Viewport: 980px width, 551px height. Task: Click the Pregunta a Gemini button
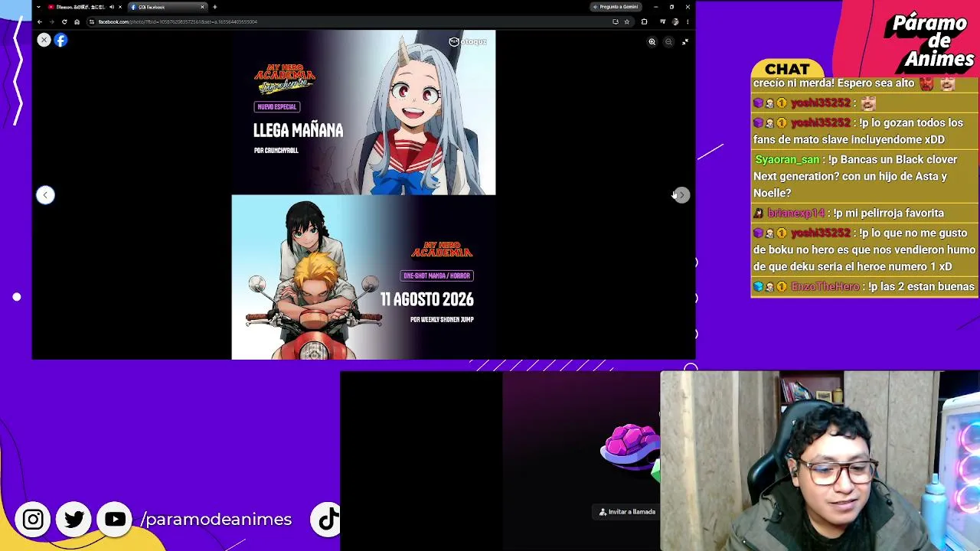(x=615, y=7)
